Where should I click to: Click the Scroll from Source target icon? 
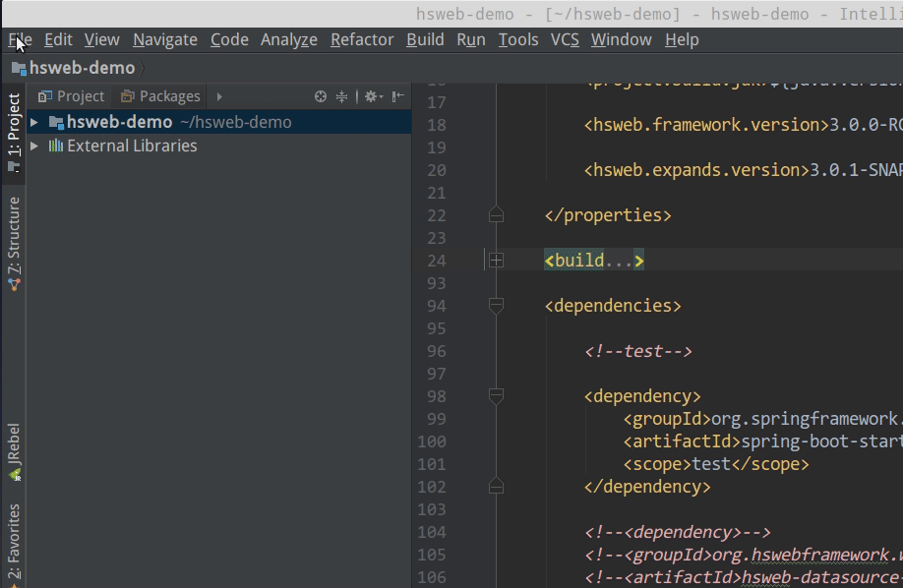[321, 96]
